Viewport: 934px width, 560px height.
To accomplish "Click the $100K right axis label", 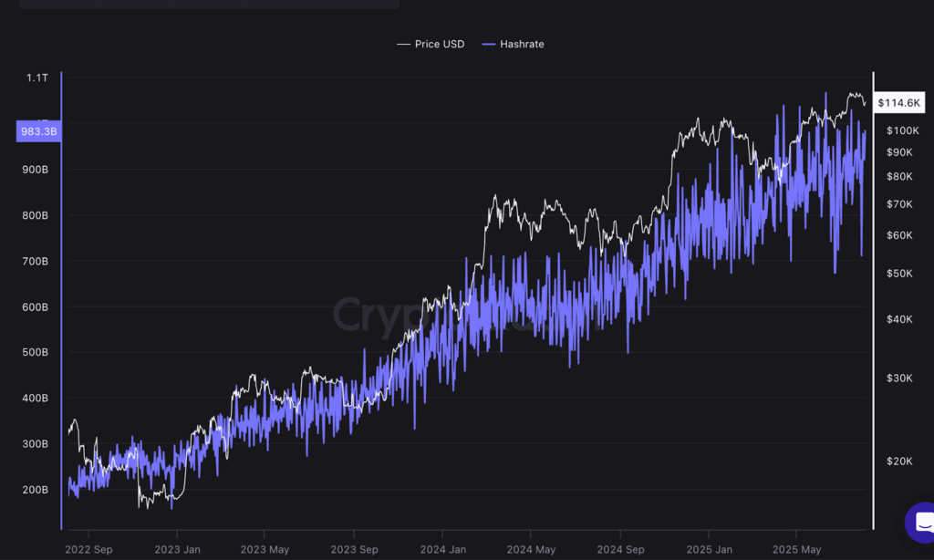I will tap(902, 130).
